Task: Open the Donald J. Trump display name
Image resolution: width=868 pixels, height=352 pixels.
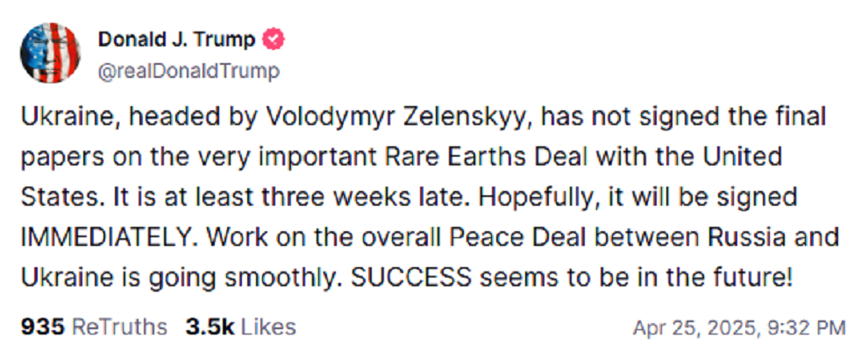Action: pos(176,39)
